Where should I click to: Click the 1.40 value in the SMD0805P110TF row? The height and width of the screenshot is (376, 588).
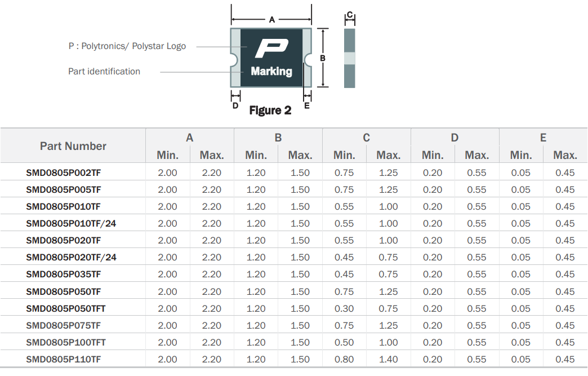[388, 360]
